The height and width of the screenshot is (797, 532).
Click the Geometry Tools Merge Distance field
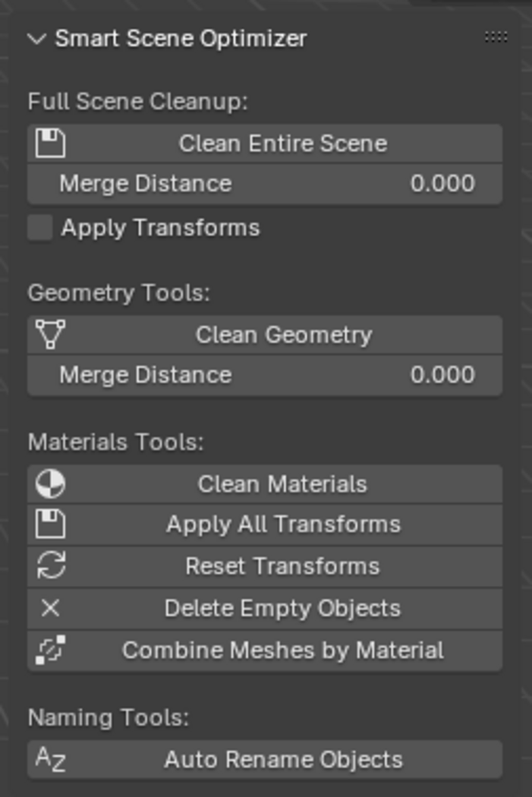click(265, 375)
